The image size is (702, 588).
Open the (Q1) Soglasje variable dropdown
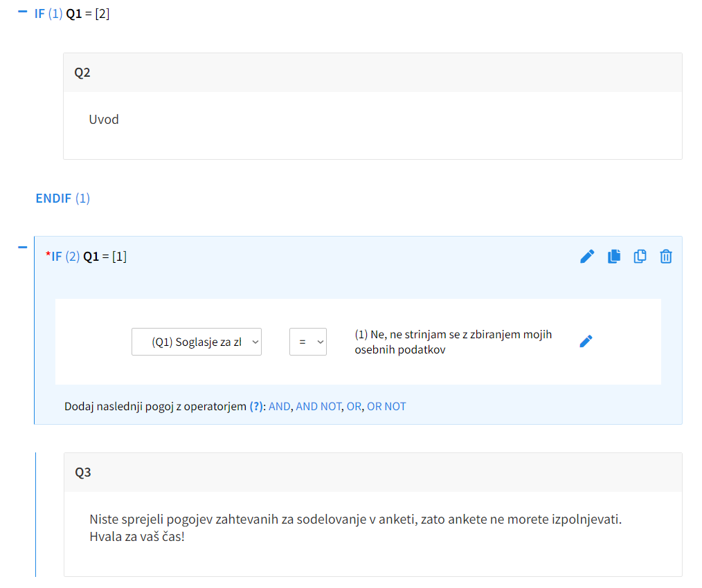[197, 342]
